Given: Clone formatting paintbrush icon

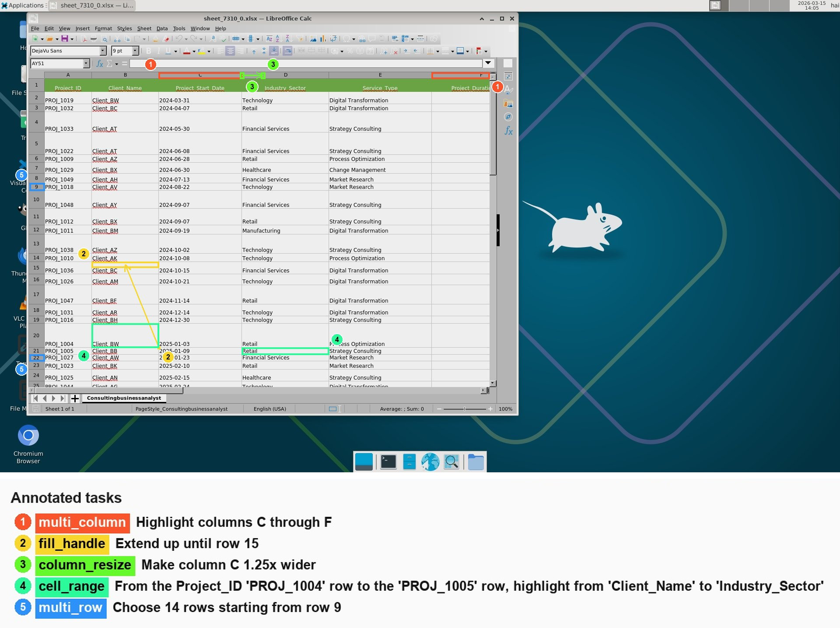Looking at the screenshot, I should click(x=155, y=39).
